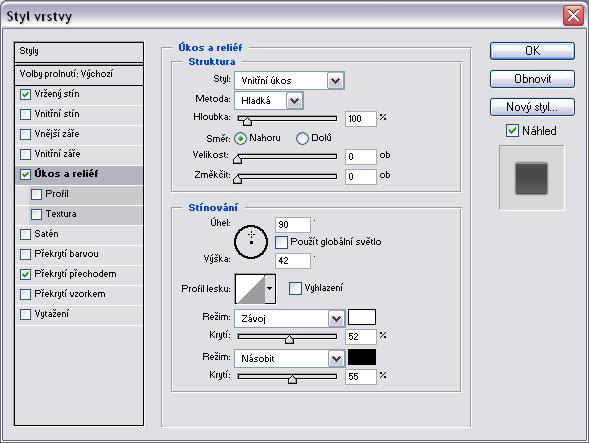Open the Profil lesku contour picker arrow

pyautogui.click(x=270, y=289)
